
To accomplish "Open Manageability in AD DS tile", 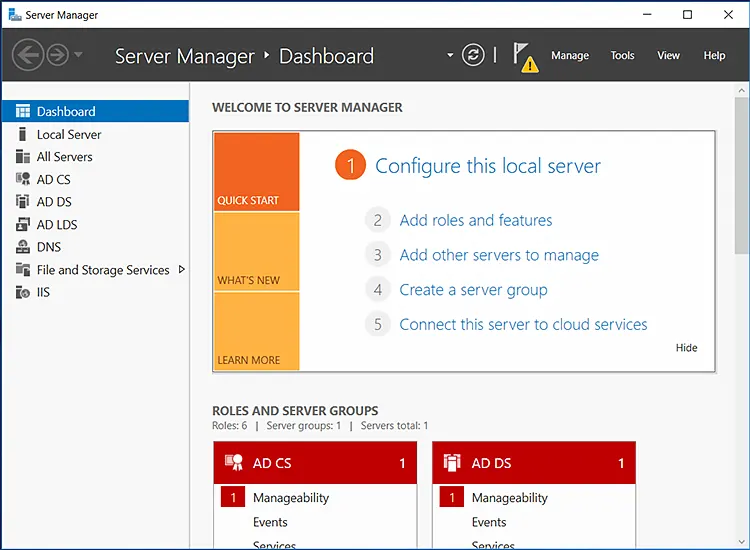I will [509, 498].
